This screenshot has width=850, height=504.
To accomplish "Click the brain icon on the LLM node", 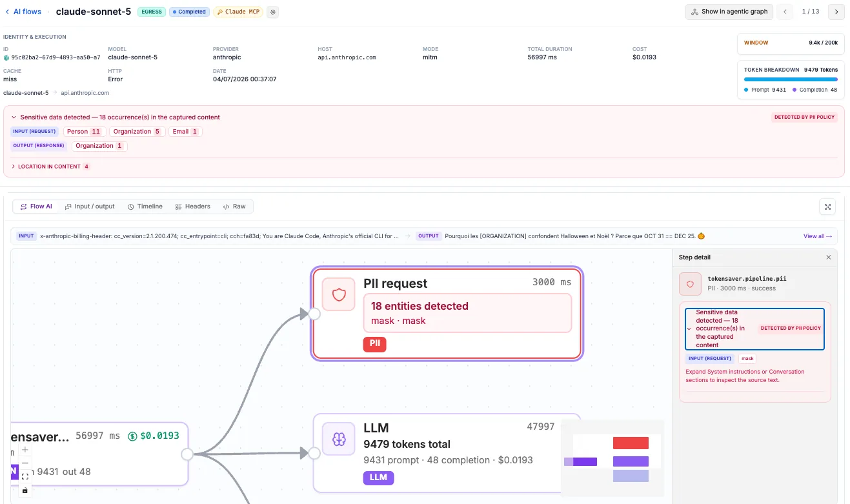I will [x=339, y=439].
